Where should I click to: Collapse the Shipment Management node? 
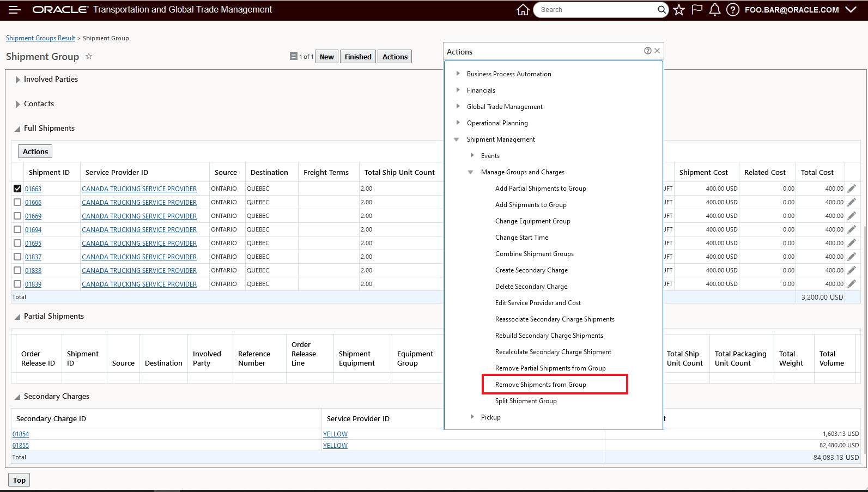(457, 139)
